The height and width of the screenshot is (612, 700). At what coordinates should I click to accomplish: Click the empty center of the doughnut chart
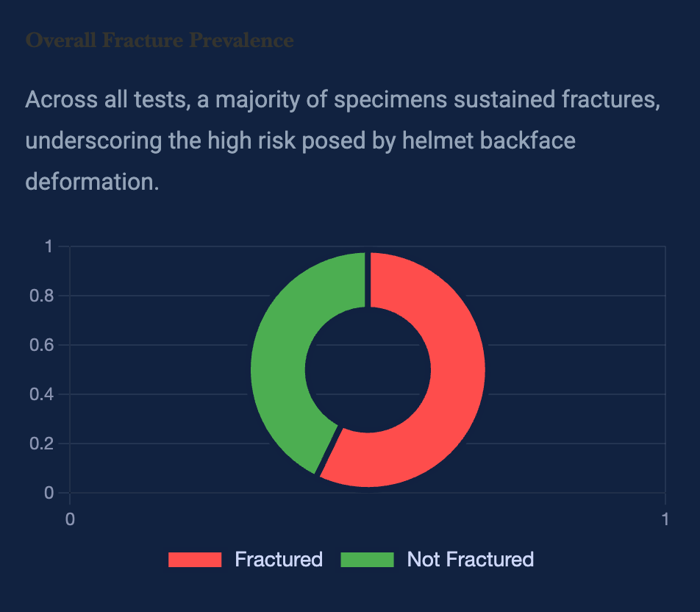pos(368,369)
